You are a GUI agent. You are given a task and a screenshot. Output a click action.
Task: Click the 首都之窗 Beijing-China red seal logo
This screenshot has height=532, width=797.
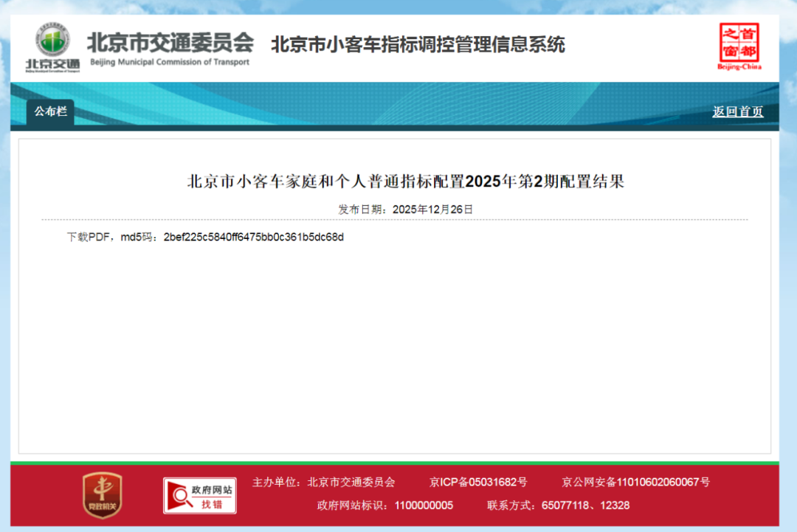click(x=739, y=42)
